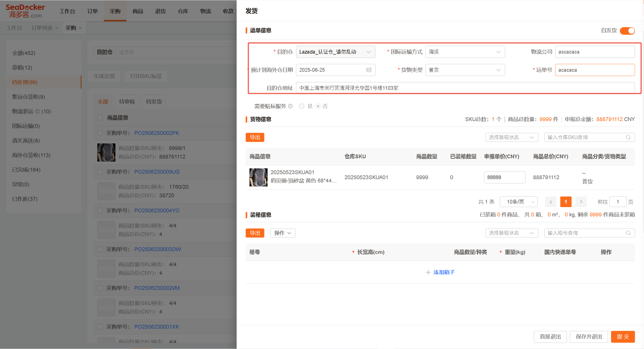Check the box for order PO2506250002PK
The height and width of the screenshot is (349, 644).
point(100,133)
